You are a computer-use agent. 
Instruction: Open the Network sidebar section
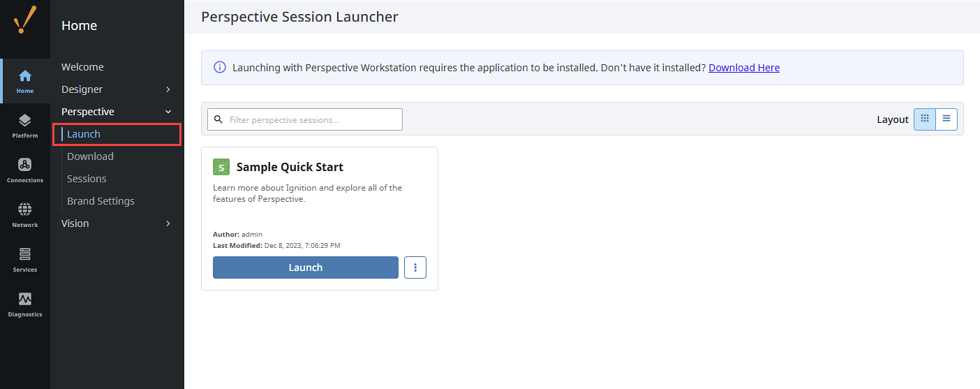[25, 215]
